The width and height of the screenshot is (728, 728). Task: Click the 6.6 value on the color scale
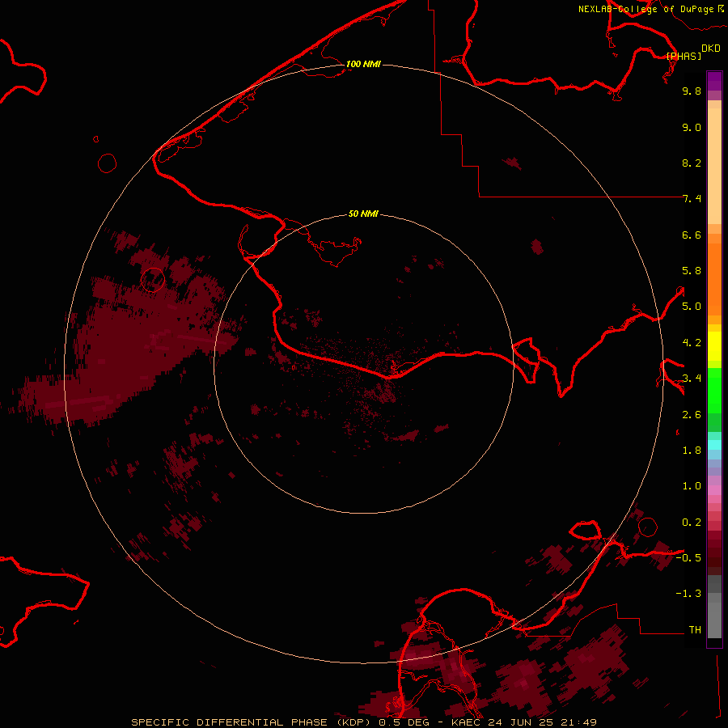692,235
